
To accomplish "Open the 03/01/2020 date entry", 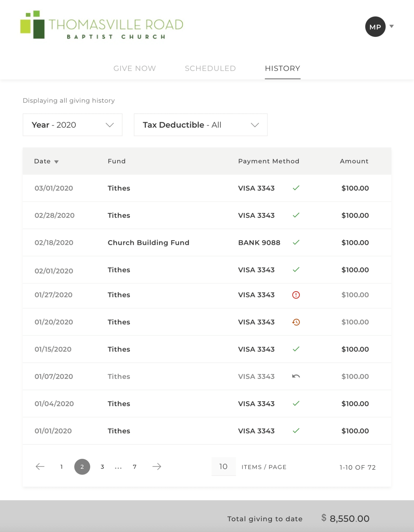I will click(x=54, y=188).
